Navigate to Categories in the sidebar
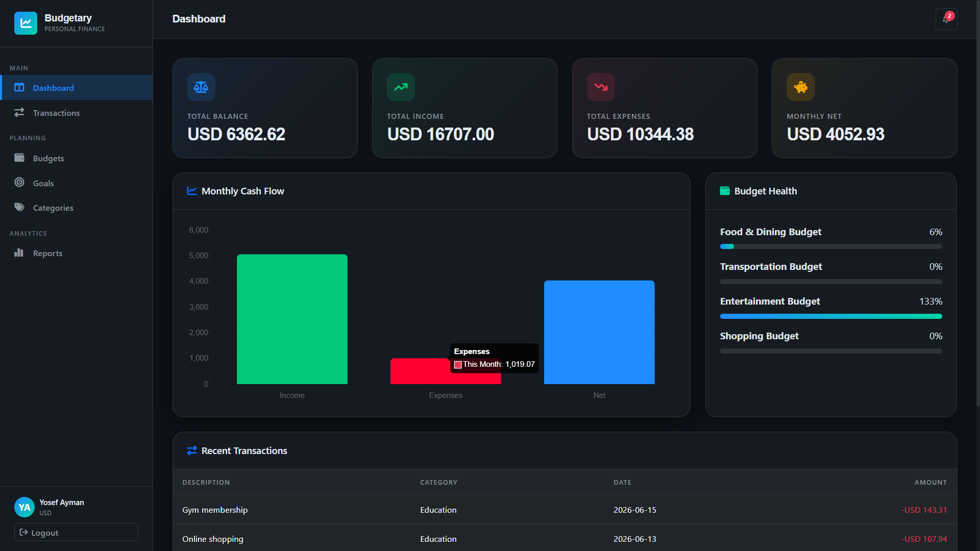Image resolution: width=980 pixels, height=551 pixels. (x=77, y=208)
